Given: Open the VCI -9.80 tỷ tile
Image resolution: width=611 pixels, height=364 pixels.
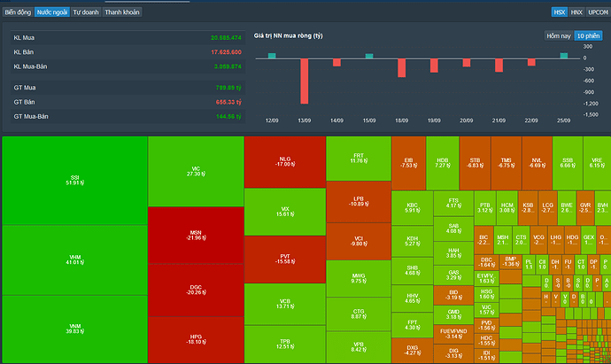Looking at the screenshot, I should coord(359,241).
